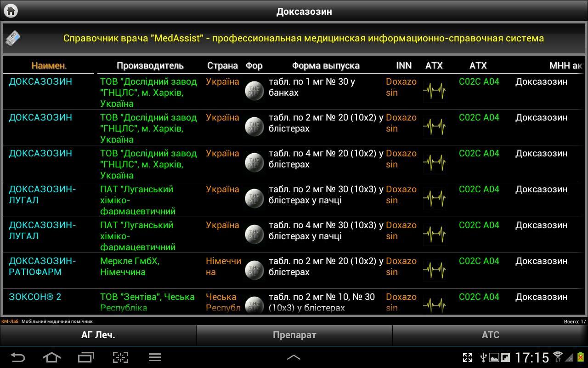Tap C02C A04 code in ЗОКСОН® 2 row
588x368 pixels.
coord(479,297)
